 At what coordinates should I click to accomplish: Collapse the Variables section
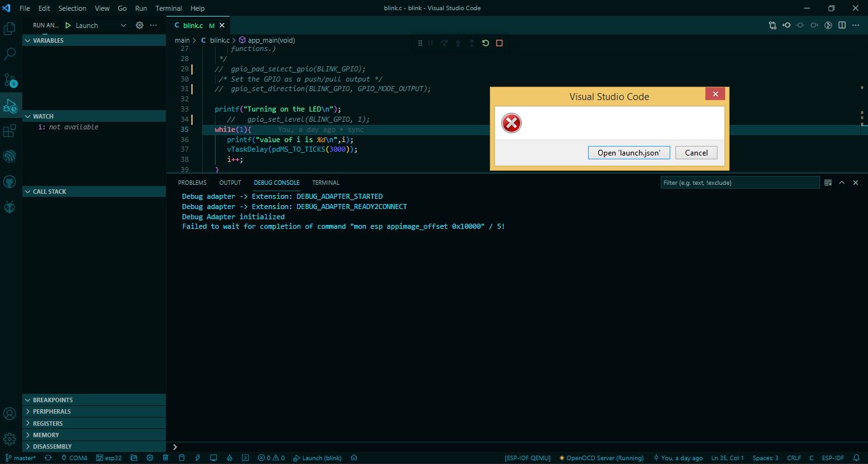pyautogui.click(x=27, y=40)
